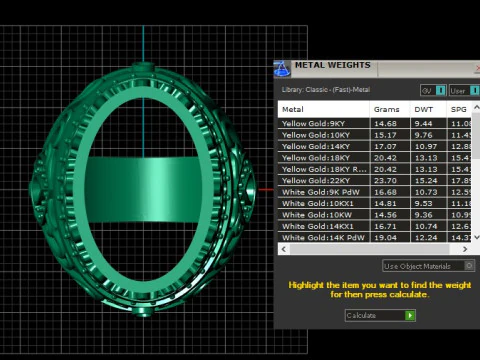
Task: Click the horizontal scrollbar left arrow
Action: (x=284, y=249)
